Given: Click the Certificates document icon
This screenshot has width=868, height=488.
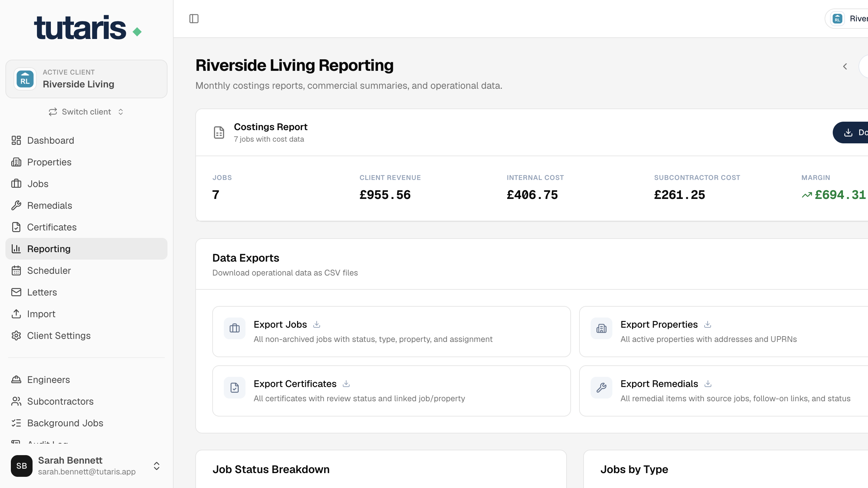Looking at the screenshot, I should coord(16,227).
